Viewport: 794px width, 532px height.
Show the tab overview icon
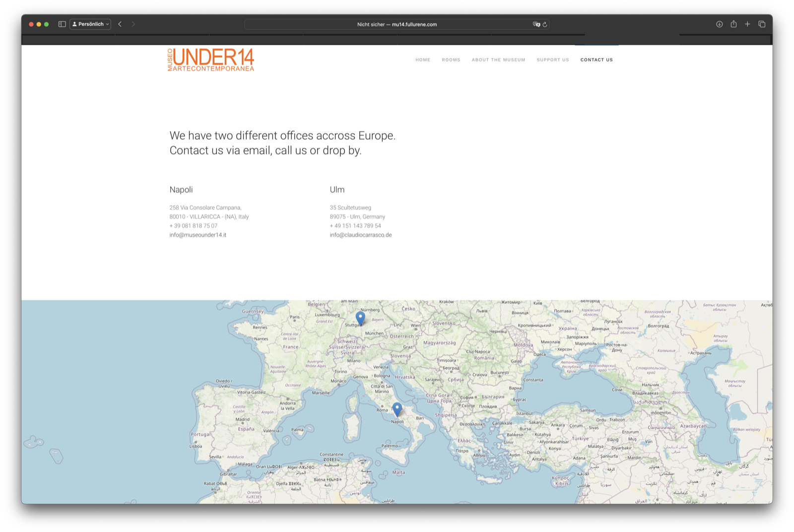pos(762,24)
